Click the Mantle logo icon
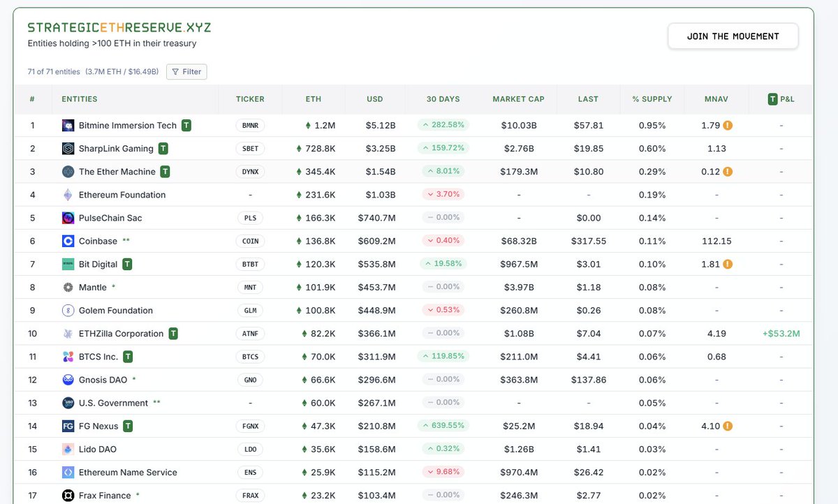The image size is (838, 504). point(68,287)
